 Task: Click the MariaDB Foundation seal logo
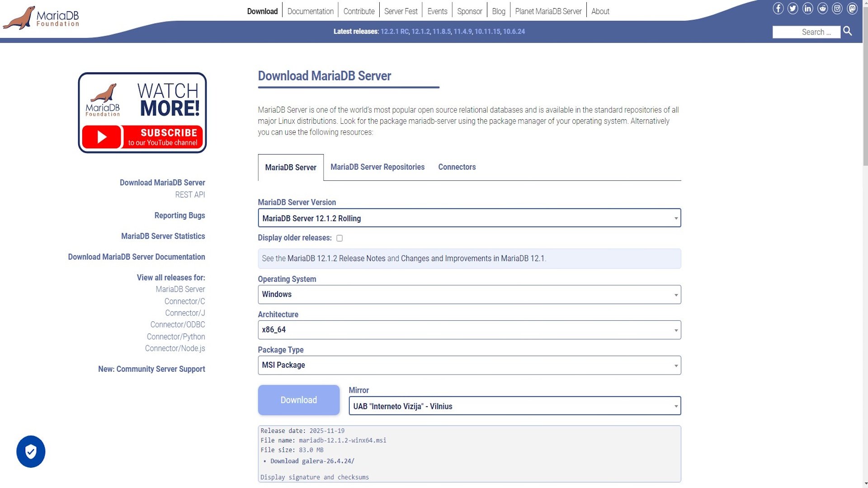[41, 18]
